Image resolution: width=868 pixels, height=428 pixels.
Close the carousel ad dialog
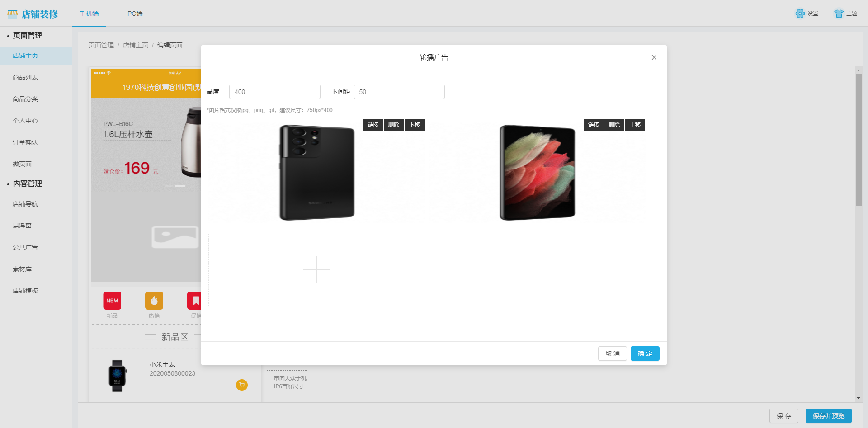click(654, 57)
